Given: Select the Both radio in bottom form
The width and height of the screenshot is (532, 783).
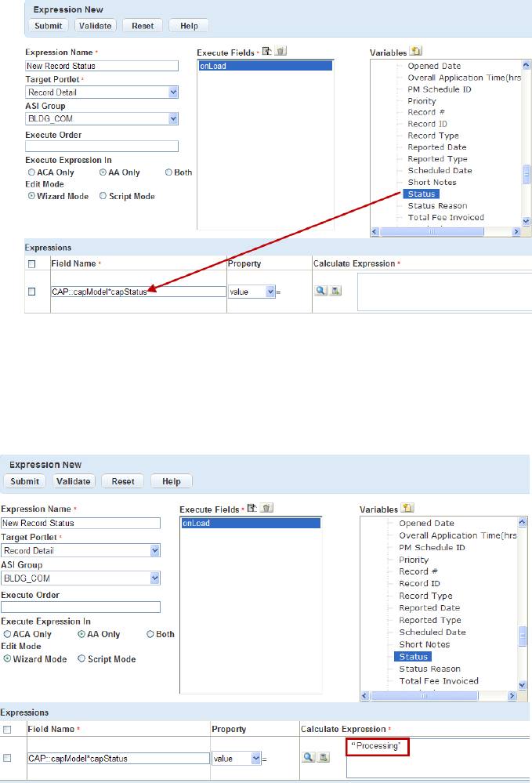Looking at the screenshot, I should click(150, 634).
